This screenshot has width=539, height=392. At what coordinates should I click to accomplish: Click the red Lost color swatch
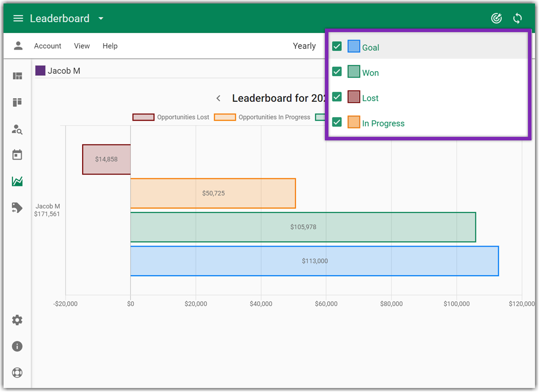coord(353,97)
